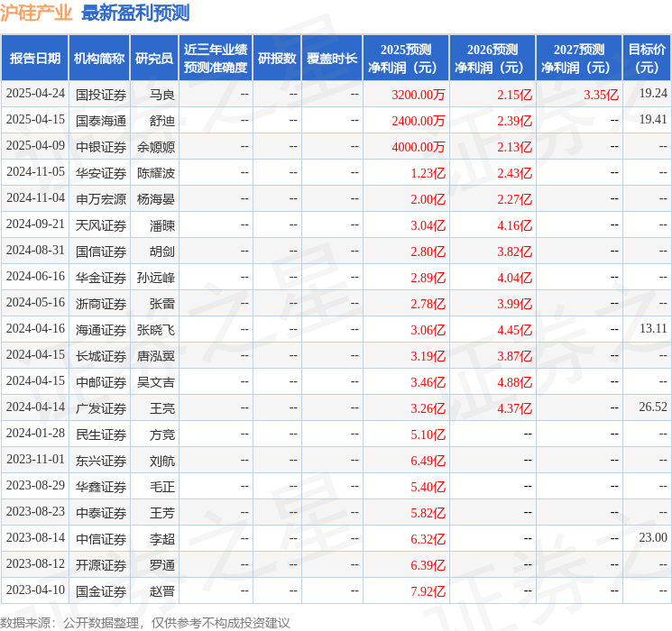Select the 报告日期 column header
This screenshot has width=672, height=631.
[x=34, y=59]
